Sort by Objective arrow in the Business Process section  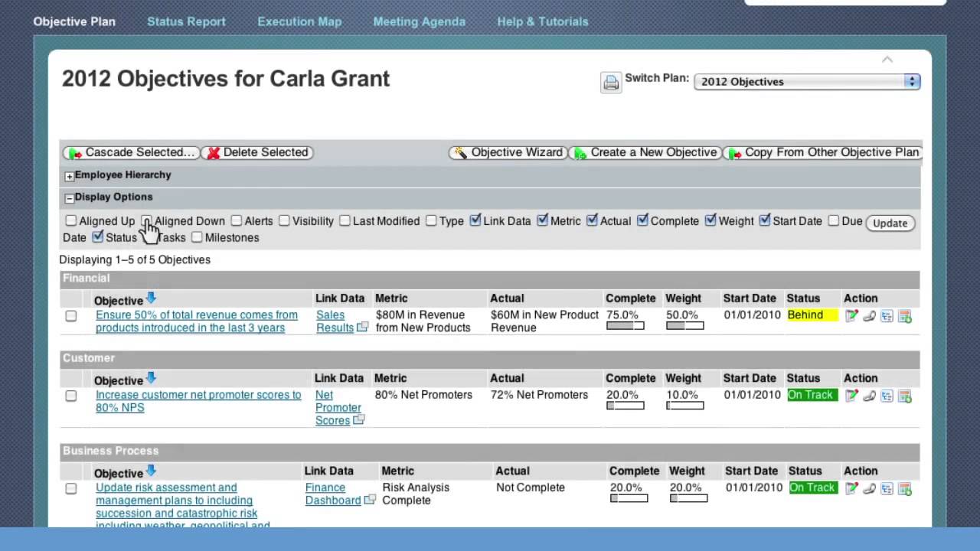(151, 470)
